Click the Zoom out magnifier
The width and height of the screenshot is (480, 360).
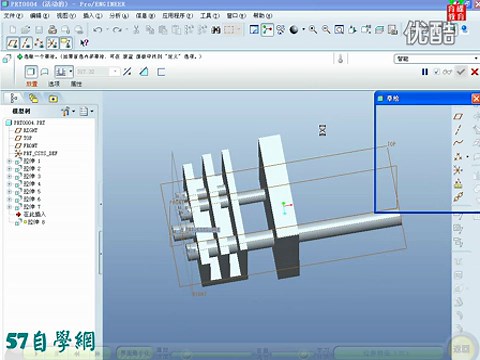pos(326,30)
